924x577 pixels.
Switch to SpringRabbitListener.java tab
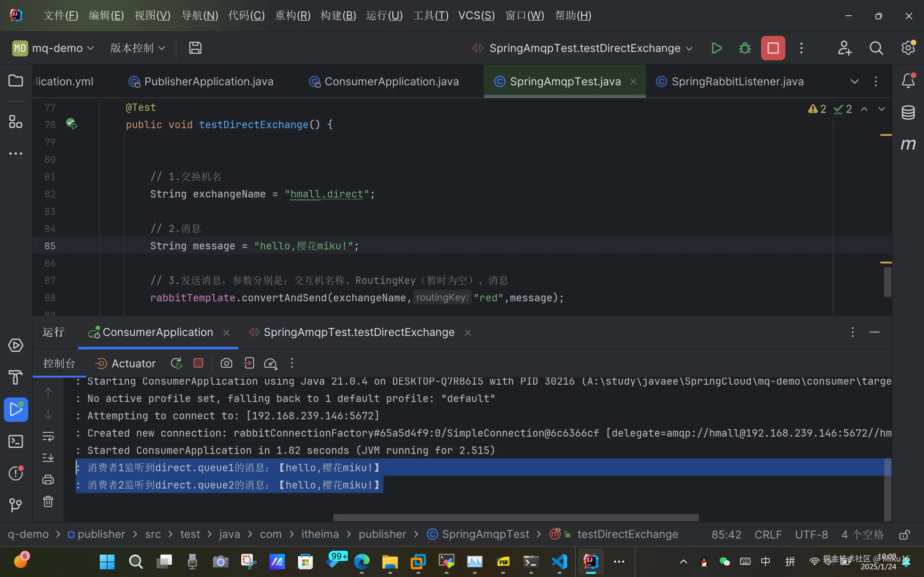coord(737,82)
